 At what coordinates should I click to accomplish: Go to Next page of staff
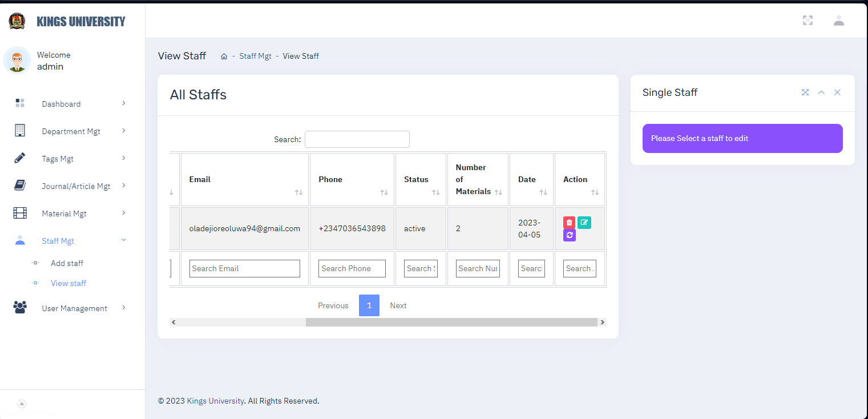(398, 305)
